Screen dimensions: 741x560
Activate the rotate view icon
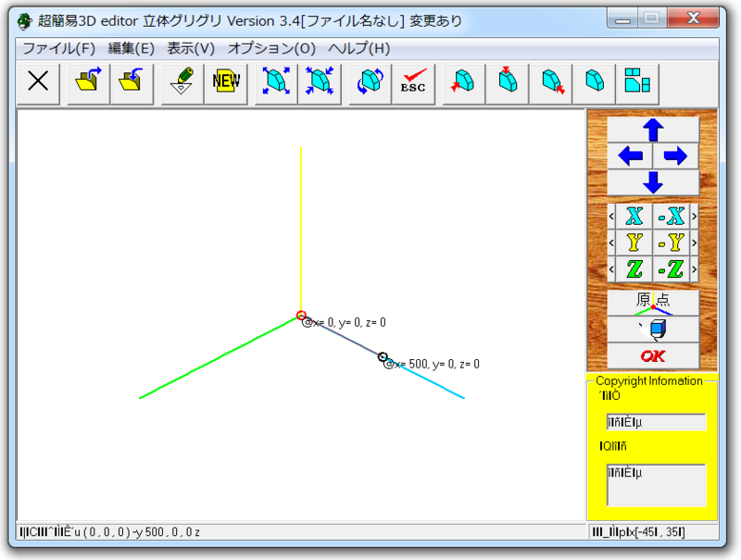coord(368,83)
